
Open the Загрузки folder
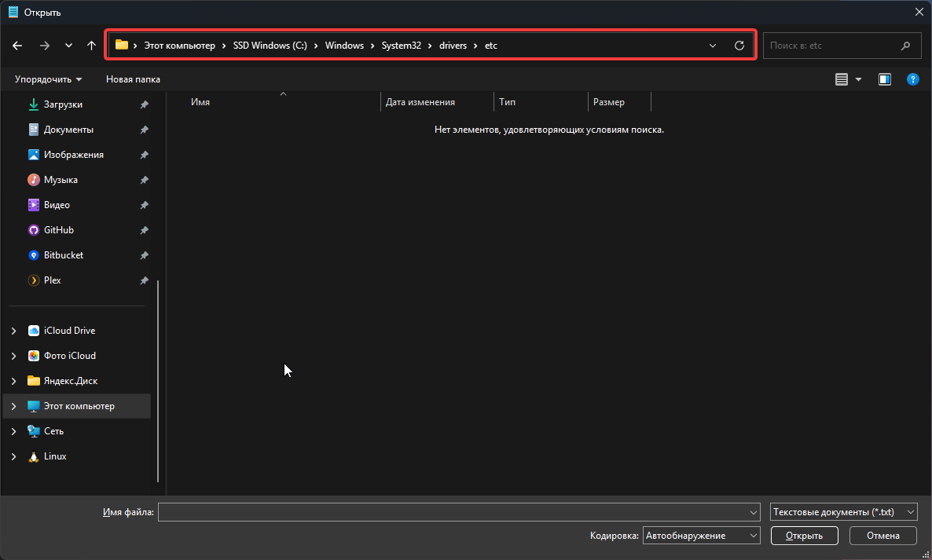62,104
